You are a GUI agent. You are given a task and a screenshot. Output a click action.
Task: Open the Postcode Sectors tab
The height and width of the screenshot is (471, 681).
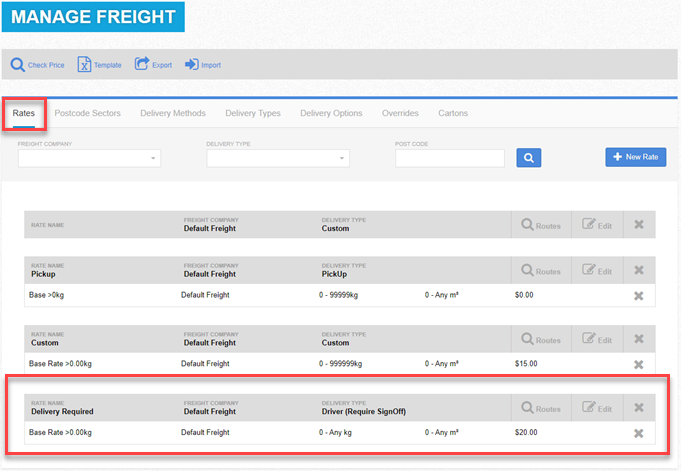pos(87,113)
